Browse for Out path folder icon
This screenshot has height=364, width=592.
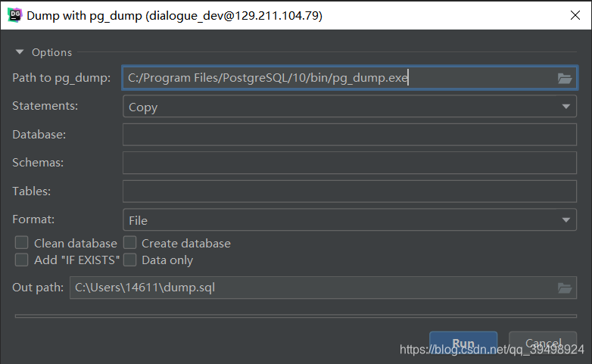565,288
